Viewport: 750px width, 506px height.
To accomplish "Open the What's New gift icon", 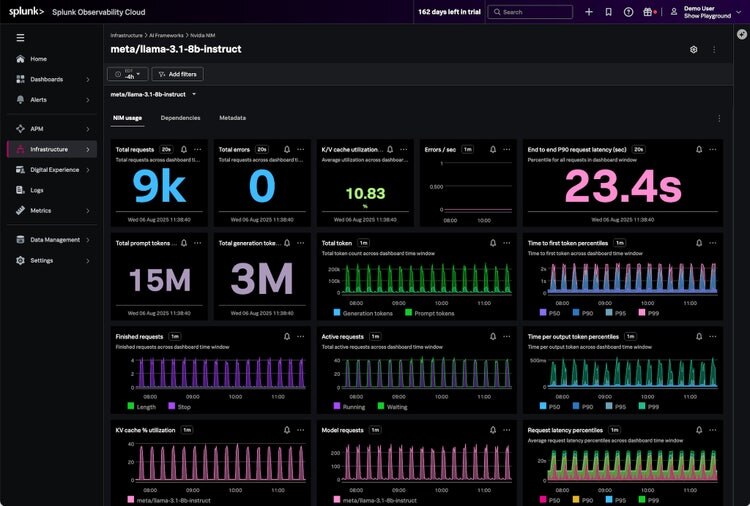I will pos(648,12).
